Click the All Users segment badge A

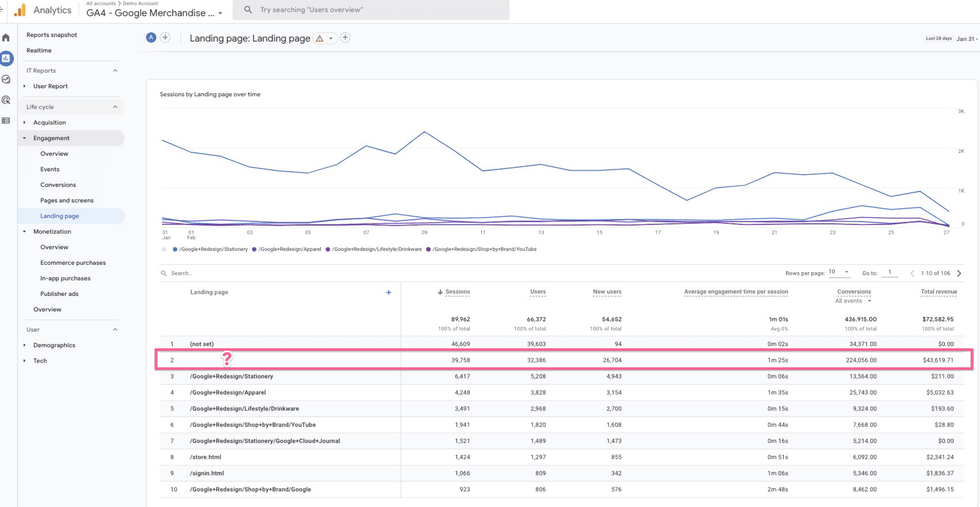(151, 37)
